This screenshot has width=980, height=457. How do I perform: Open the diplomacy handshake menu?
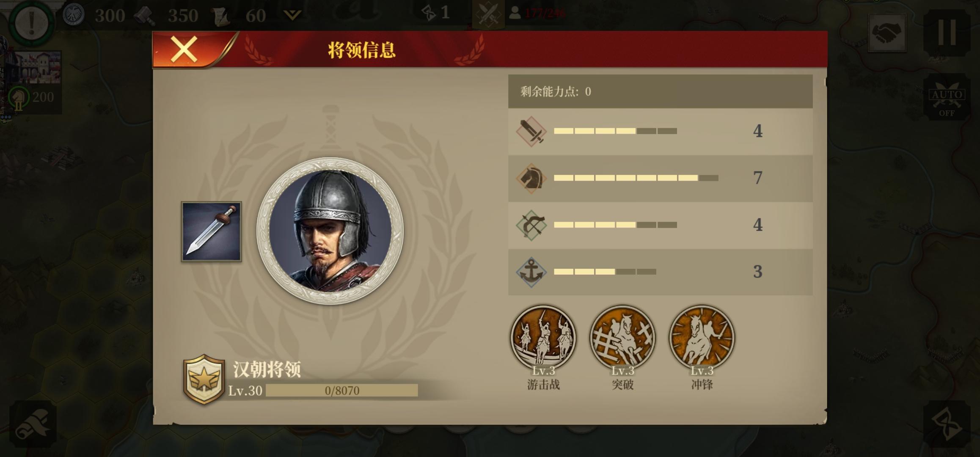pyautogui.click(x=887, y=33)
